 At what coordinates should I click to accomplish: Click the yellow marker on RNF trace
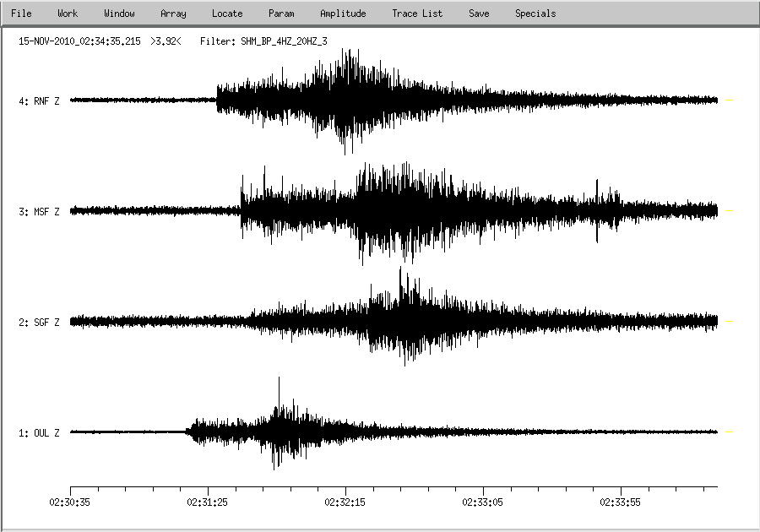click(x=730, y=100)
